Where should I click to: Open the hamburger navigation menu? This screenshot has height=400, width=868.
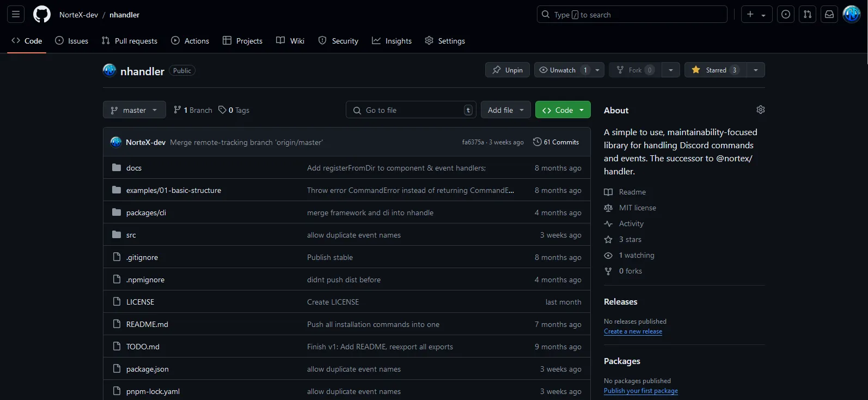click(16, 15)
